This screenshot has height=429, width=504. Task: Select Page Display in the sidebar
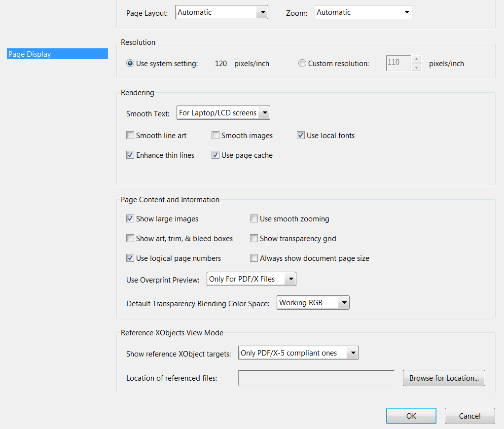coord(57,54)
